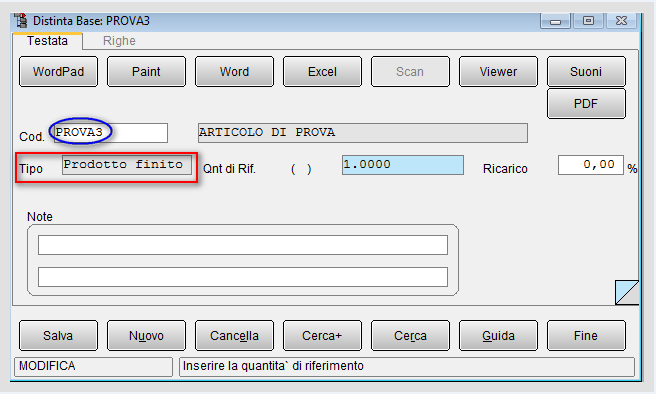Open Excel via its button

[x=322, y=72]
